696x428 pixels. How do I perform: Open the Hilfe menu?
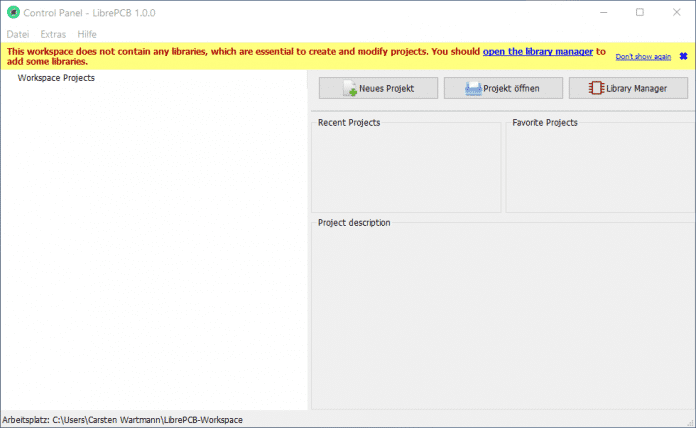(x=87, y=34)
